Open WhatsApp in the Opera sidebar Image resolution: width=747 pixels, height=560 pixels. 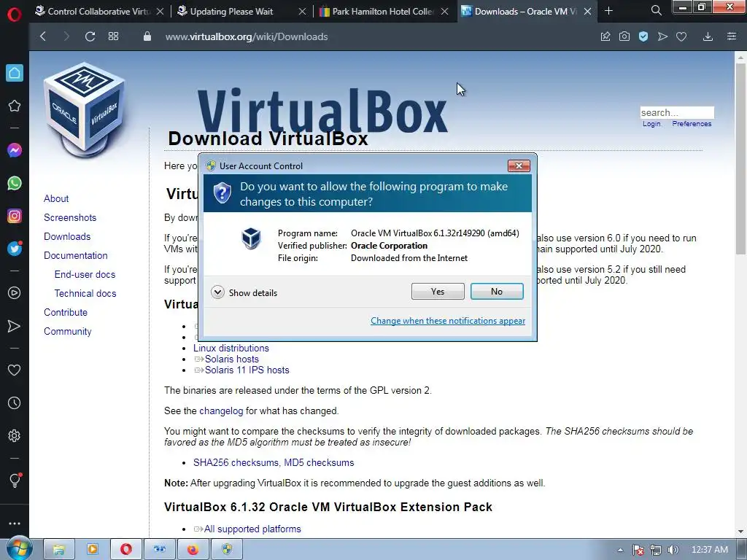coord(15,183)
